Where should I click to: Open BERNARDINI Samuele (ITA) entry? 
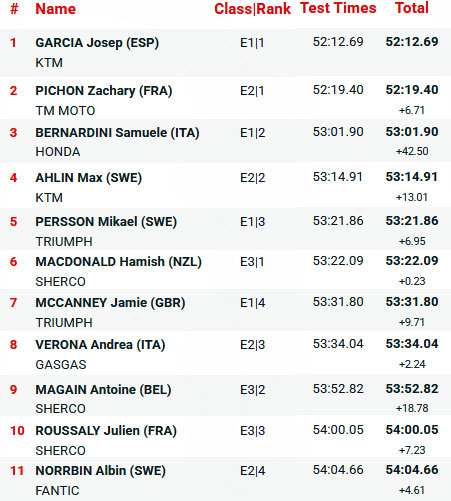(117, 133)
